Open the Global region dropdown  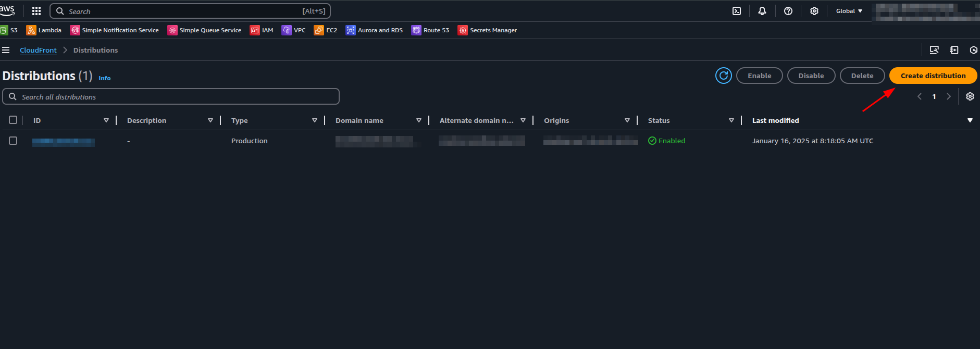click(x=849, y=11)
